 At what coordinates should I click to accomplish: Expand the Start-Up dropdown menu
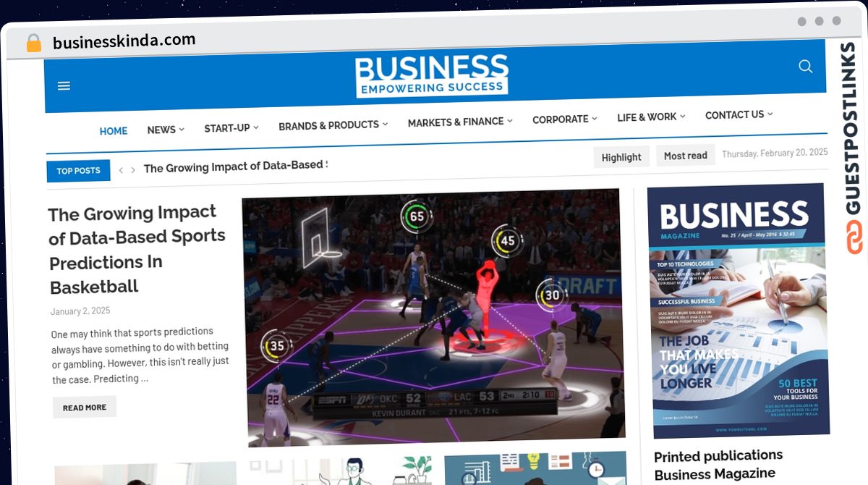[231, 127]
